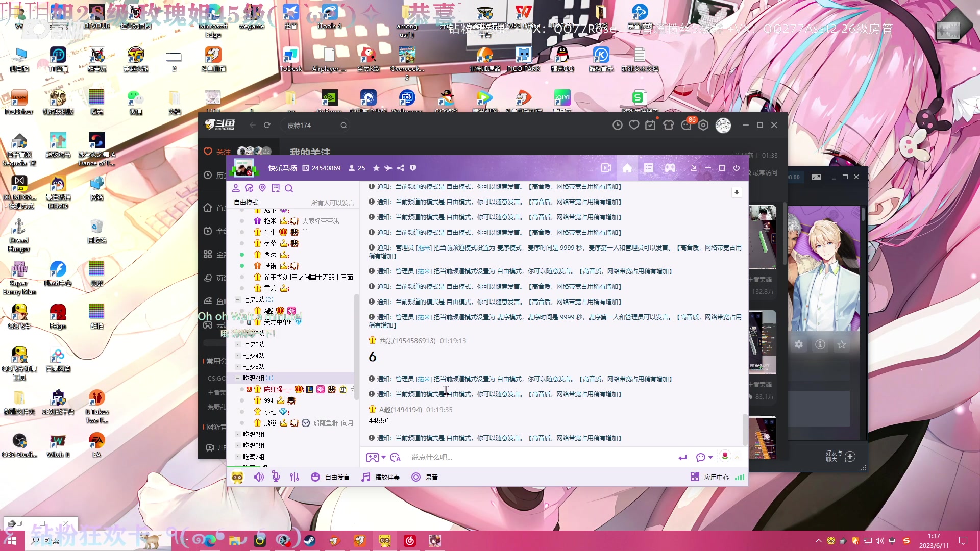The image size is (980, 551).
Task: Toggle 播放伴奏 accompaniment playback
Action: [380, 477]
